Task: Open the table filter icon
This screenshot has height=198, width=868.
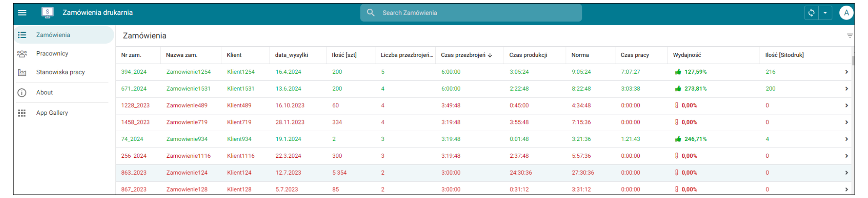Action: pos(850,36)
